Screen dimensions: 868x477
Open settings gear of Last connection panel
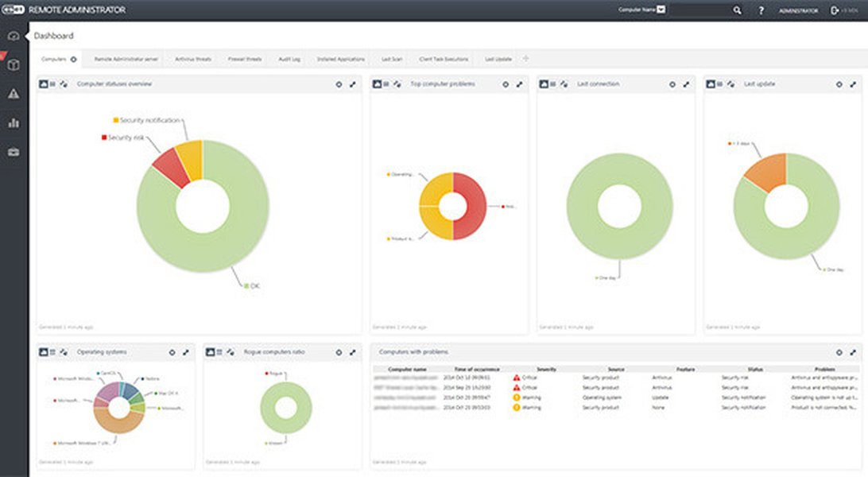pyautogui.click(x=672, y=84)
